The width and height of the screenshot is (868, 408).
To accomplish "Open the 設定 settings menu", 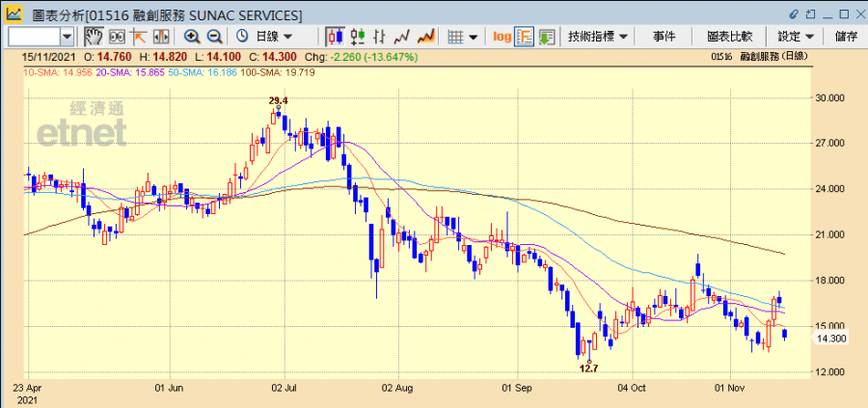I will tap(796, 36).
